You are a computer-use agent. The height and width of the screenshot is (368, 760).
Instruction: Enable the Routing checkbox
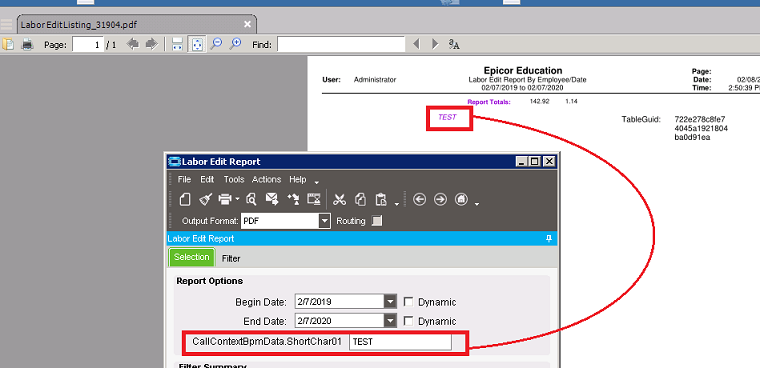point(377,221)
